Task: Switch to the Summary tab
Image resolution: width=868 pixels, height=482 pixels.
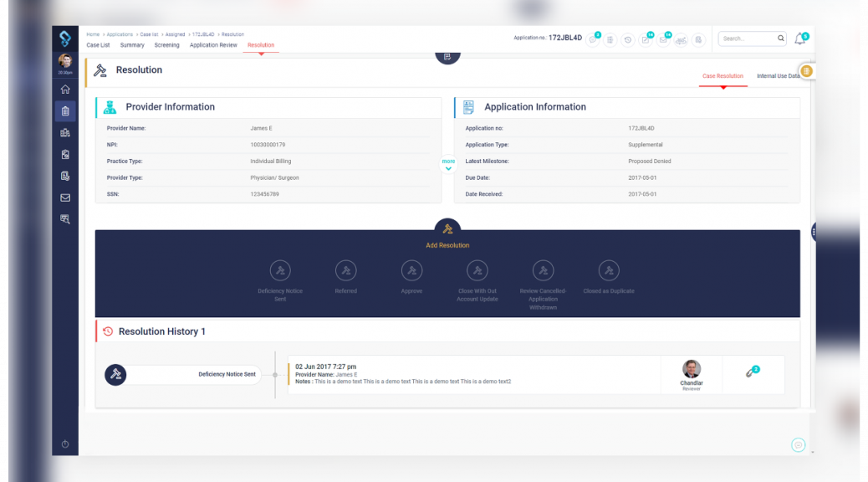Action: coord(132,45)
